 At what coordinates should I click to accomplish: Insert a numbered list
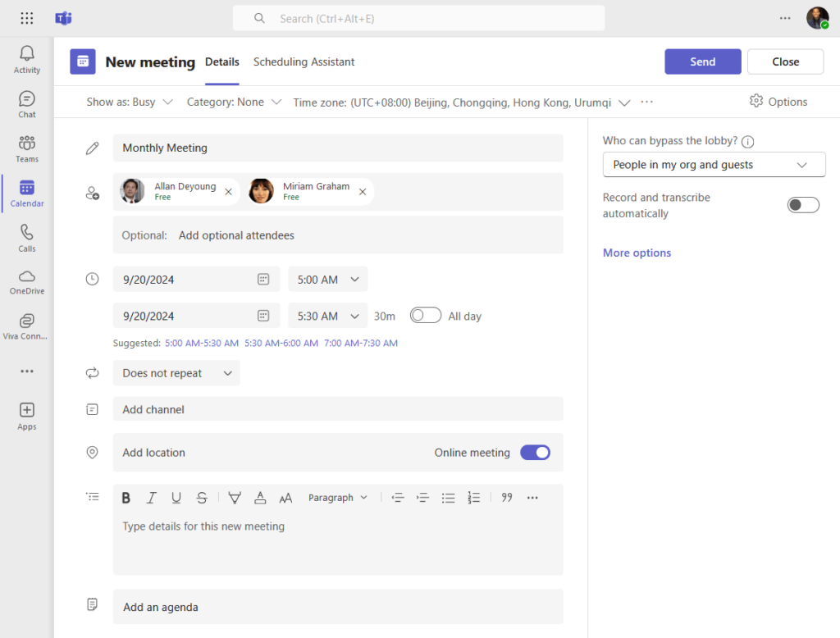[x=473, y=498]
